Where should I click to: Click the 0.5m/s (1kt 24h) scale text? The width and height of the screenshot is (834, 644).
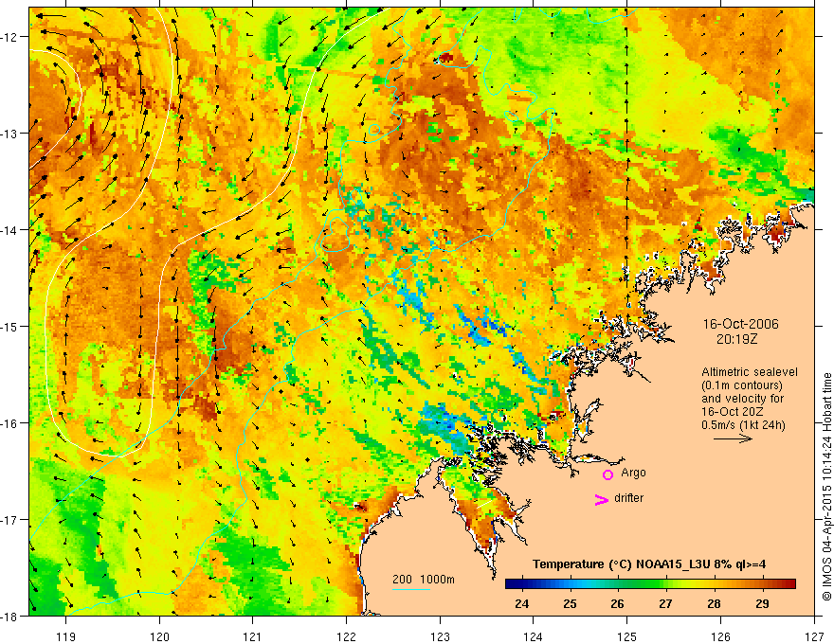point(744,425)
